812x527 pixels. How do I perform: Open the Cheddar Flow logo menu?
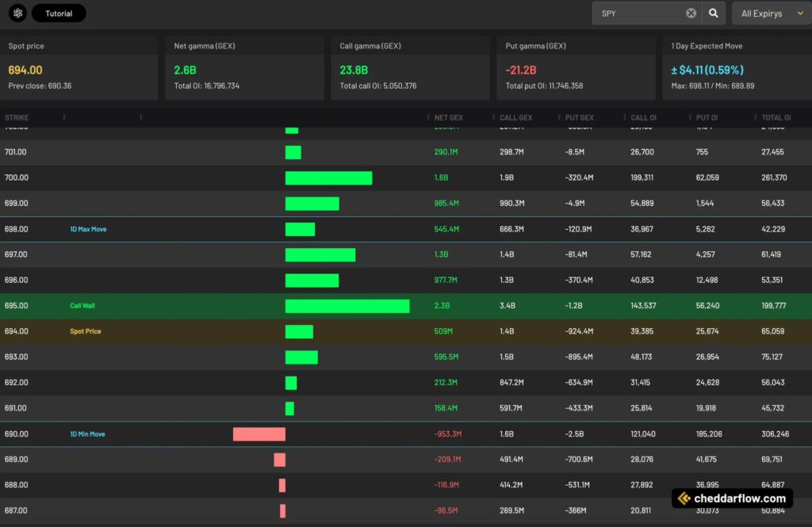[17, 13]
